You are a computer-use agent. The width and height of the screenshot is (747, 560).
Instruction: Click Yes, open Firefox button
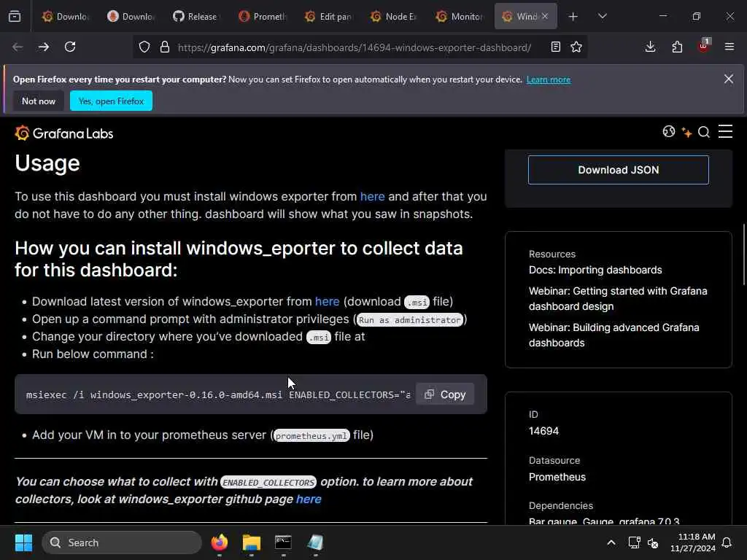coord(111,101)
